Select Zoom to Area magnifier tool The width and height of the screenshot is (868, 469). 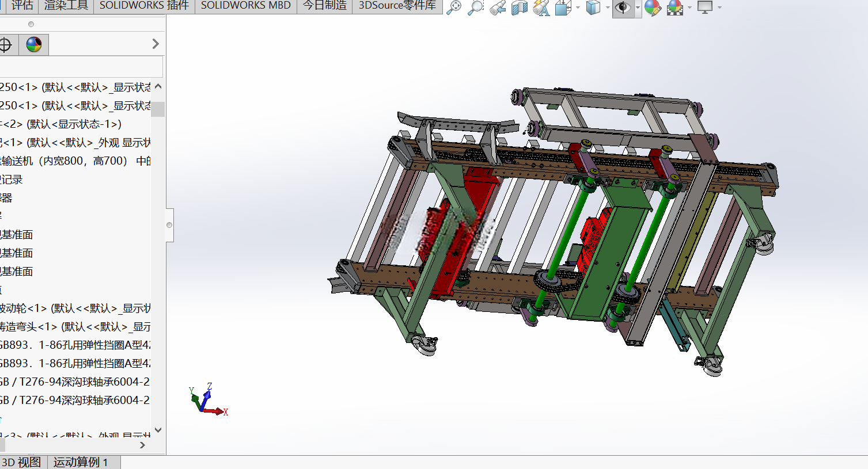click(476, 7)
